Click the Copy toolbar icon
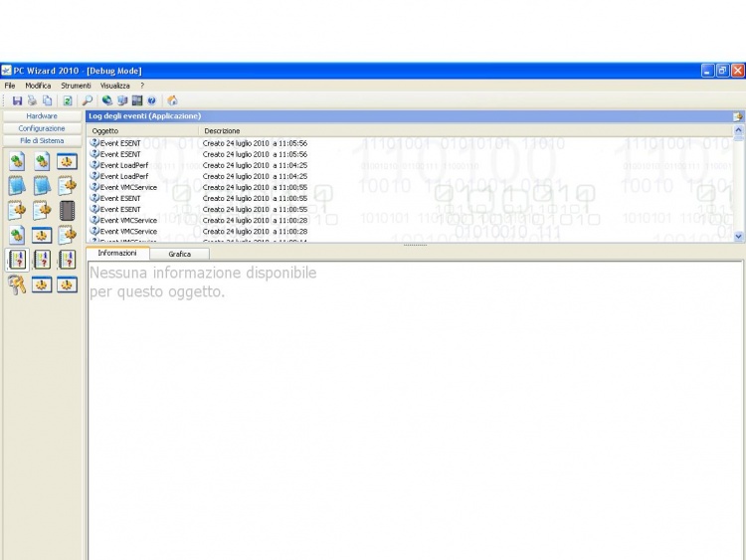This screenshot has height=560, width=746. click(47, 100)
